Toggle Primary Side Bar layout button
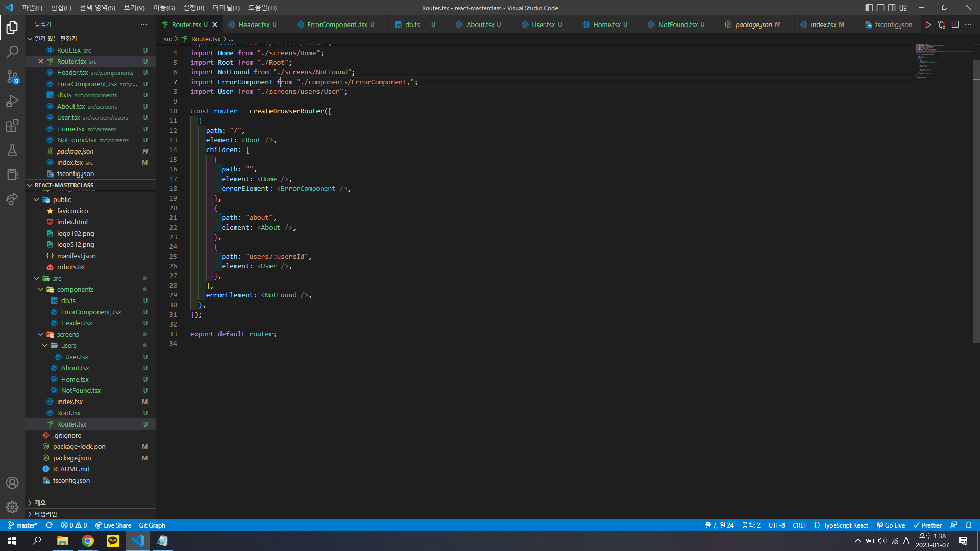980x551 pixels. (x=869, y=8)
